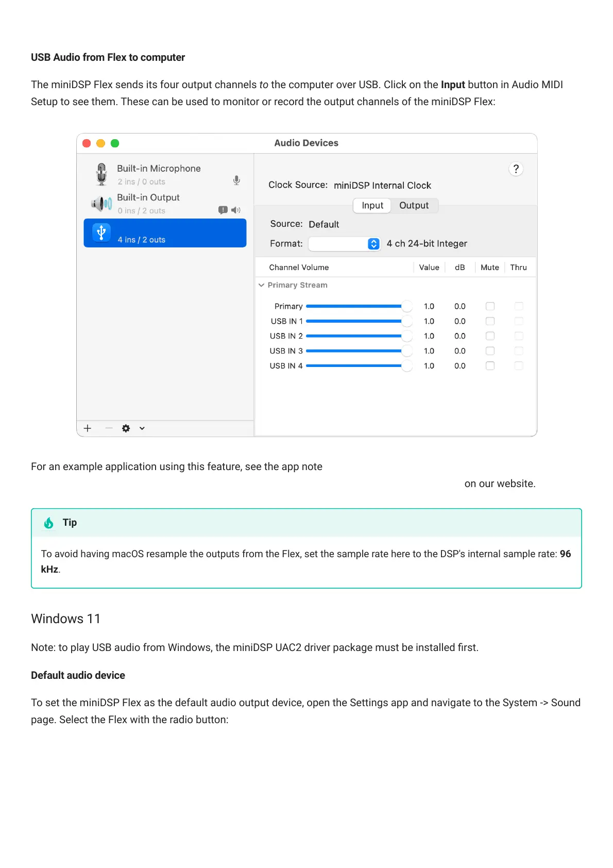This screenshot has height=868, width=613.
Task: Minimize Audio Devices with the yellow button
Action: (101, 143)
